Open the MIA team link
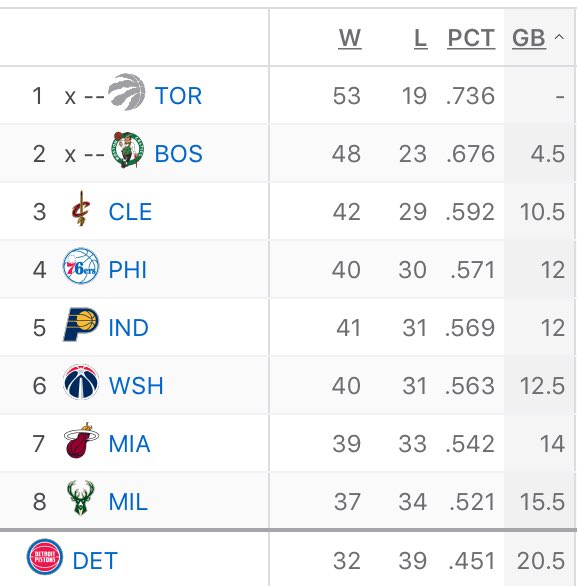The image size is (577, 586). [129, 444]
